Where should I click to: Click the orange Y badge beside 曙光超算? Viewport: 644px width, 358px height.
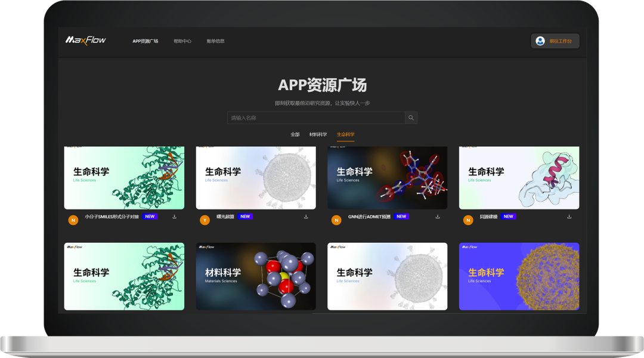coord(205,220)
